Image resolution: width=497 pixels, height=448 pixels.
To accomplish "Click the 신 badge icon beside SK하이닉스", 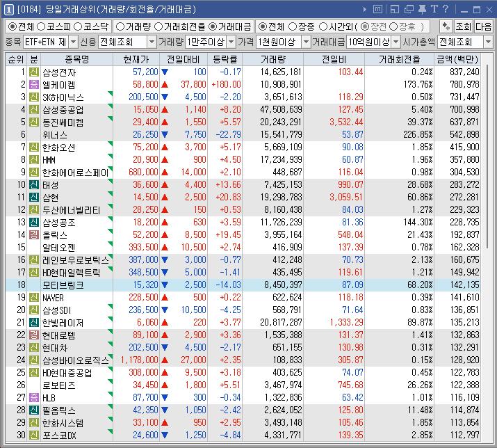I will pos(34,97).
